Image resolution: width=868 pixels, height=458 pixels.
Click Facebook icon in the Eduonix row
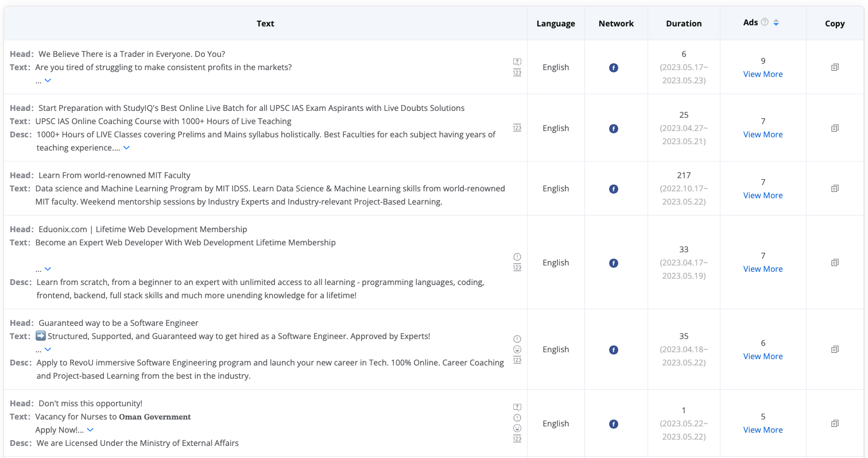coord(613,263)
